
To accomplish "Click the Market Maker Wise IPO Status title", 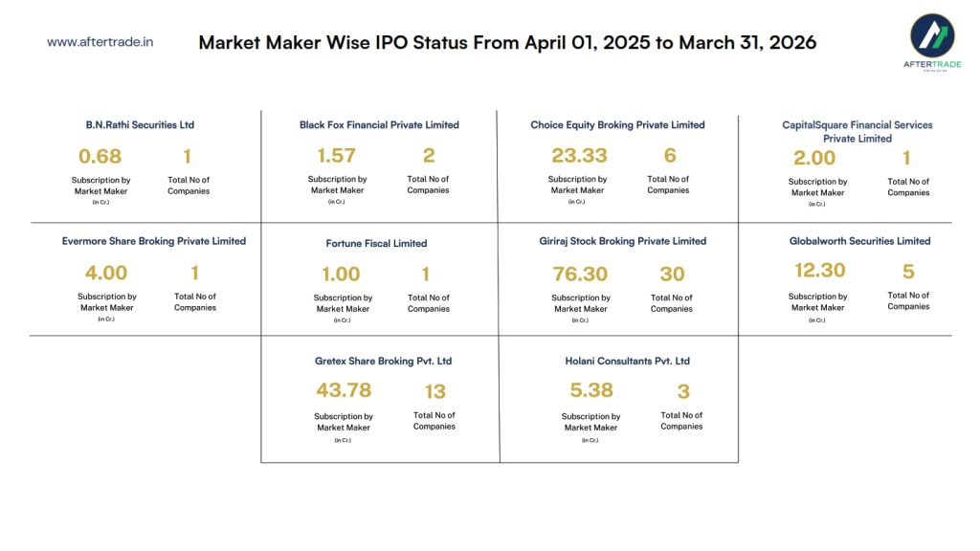I will coord(507,43).
